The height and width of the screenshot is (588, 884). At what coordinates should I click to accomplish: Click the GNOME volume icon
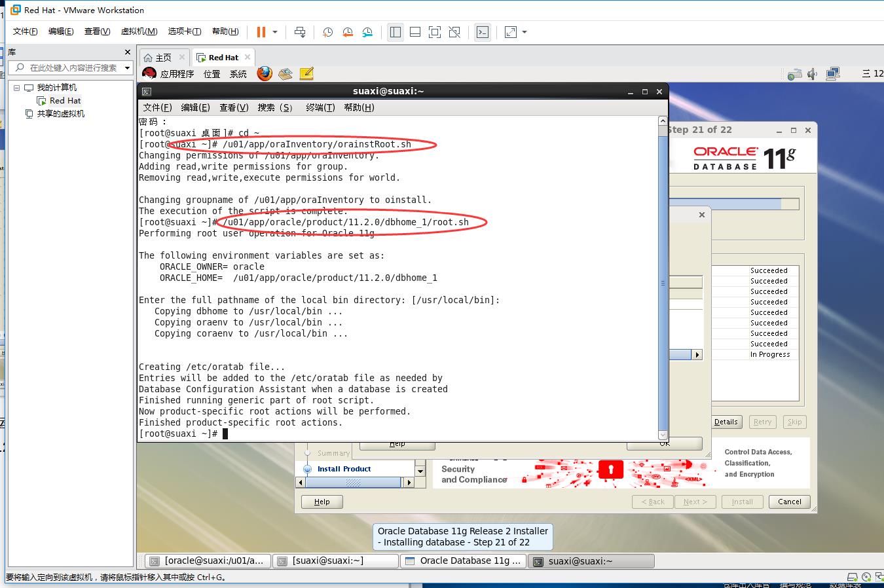(813, 74)
